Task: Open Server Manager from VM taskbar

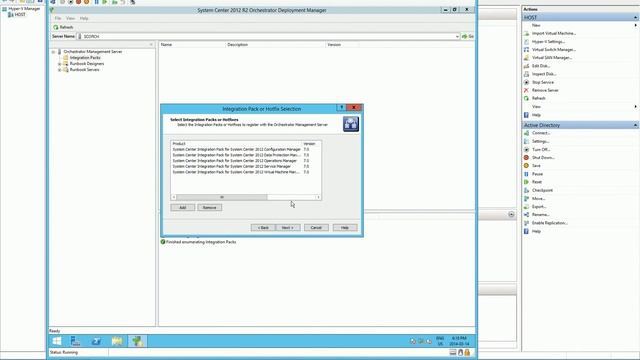Action: click(x=76, y=341)
